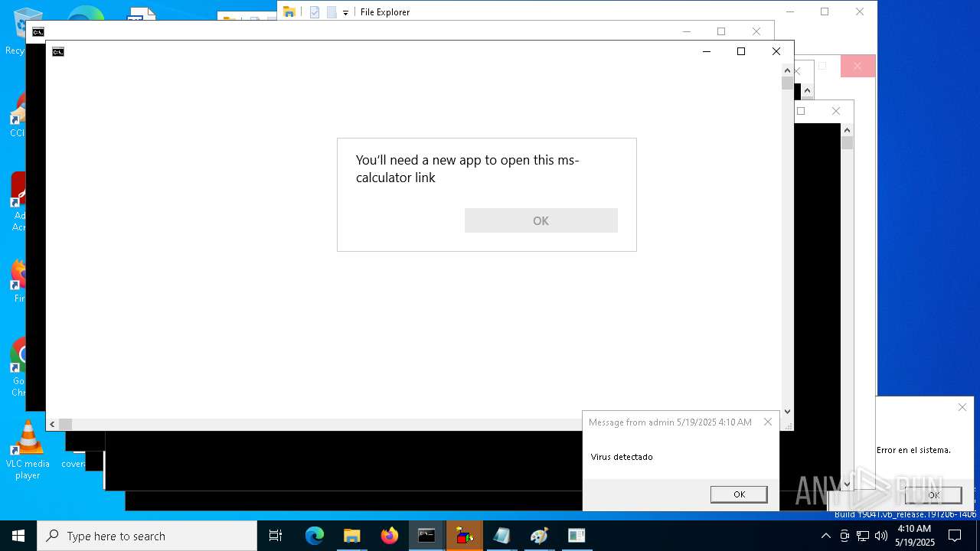Screen dimensions: 980x551
Task: Click the front window's vertical scrollbar thumb
Action: coord(787,83)
